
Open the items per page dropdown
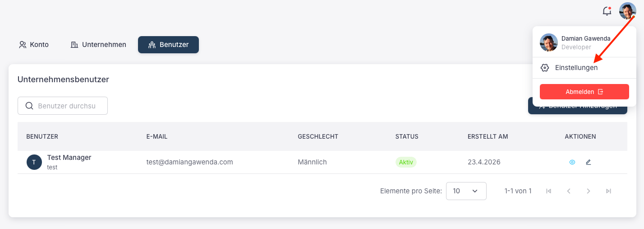pyautogui.click(x=466, y=191)
